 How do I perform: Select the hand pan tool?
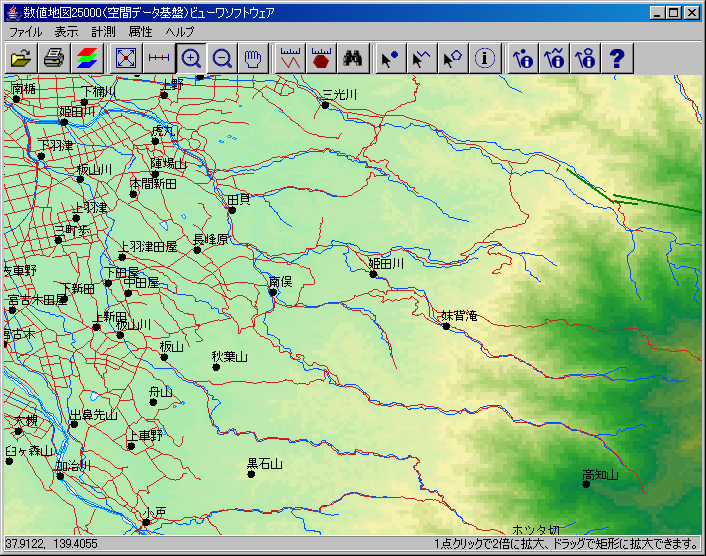click(x=253, y=59)
